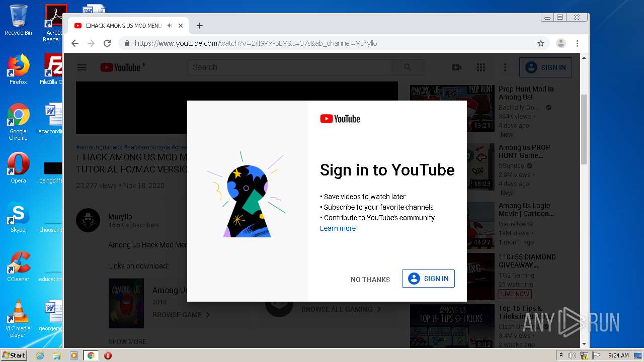Open the create video camera icon
The image size is (644, 362).
point(457,67)
